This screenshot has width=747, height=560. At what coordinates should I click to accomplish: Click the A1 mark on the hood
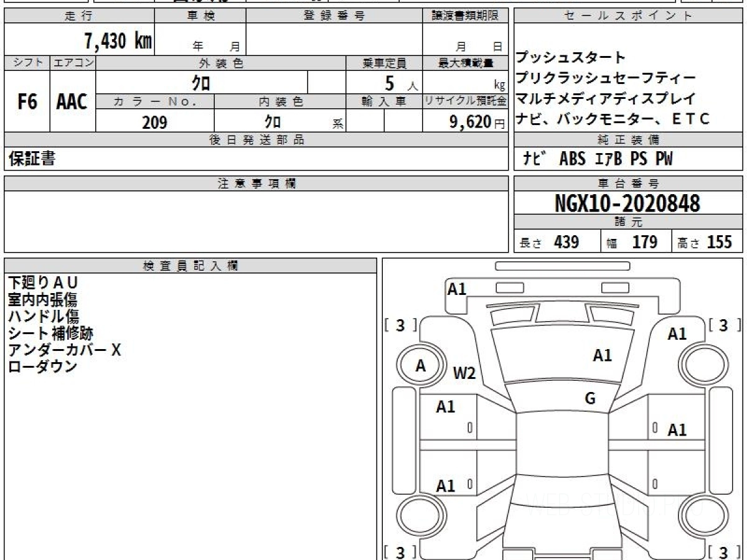click(x=602, y=355)
